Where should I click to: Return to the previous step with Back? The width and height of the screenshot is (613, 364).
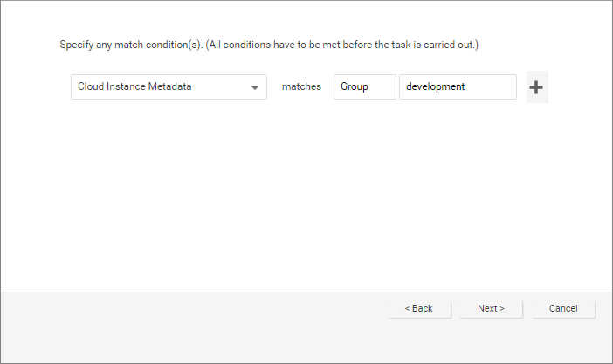pyautogui.click(x=419, y=308)
